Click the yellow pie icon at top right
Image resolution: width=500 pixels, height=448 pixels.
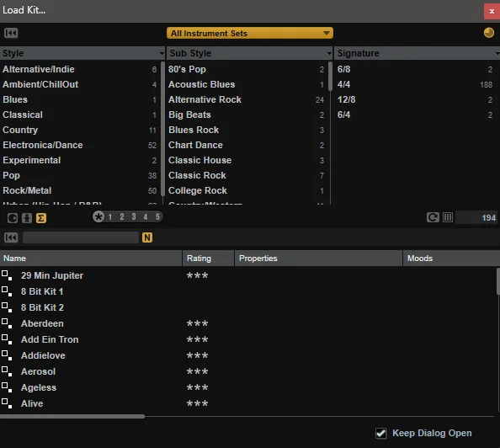coord(488,33)
